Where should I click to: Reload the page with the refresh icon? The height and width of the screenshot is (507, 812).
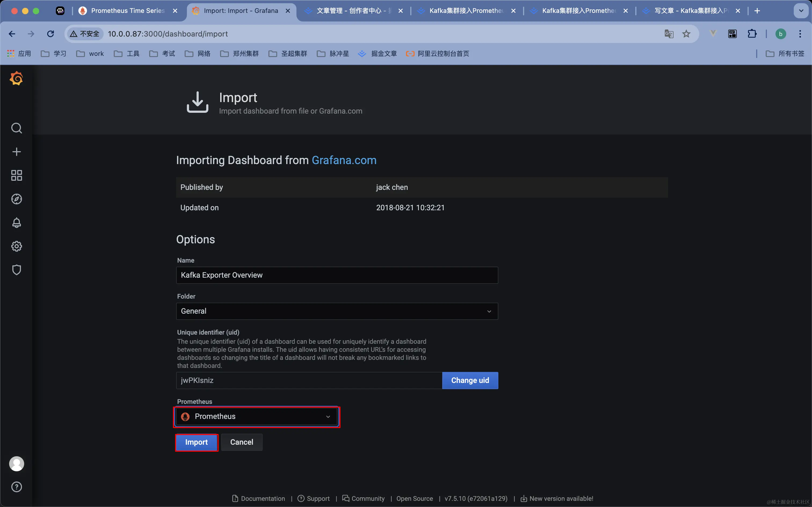pos(50,34)
